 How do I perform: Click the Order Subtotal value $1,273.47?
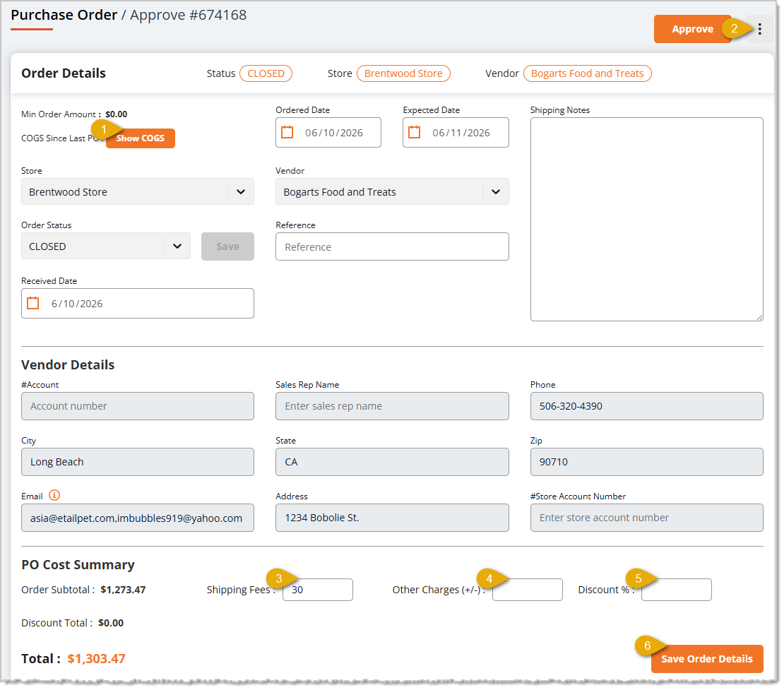[123, 590]
